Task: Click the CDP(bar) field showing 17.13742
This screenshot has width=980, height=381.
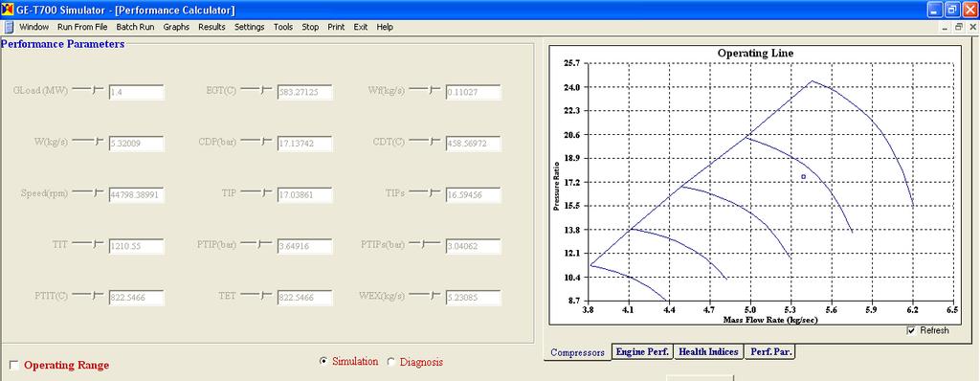Action: point(304,144)
